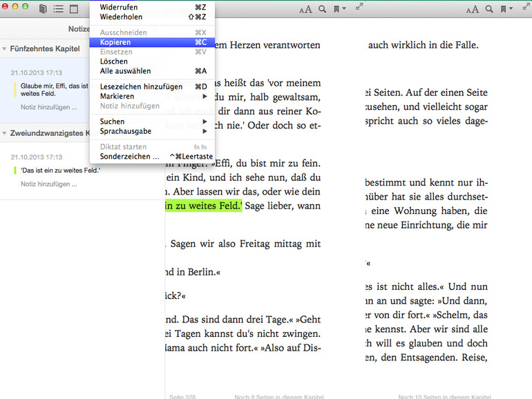This screenshot has height=399, width=532.
Task: Click the search magnifier in left book window
Action: click(x=323, y=9)
